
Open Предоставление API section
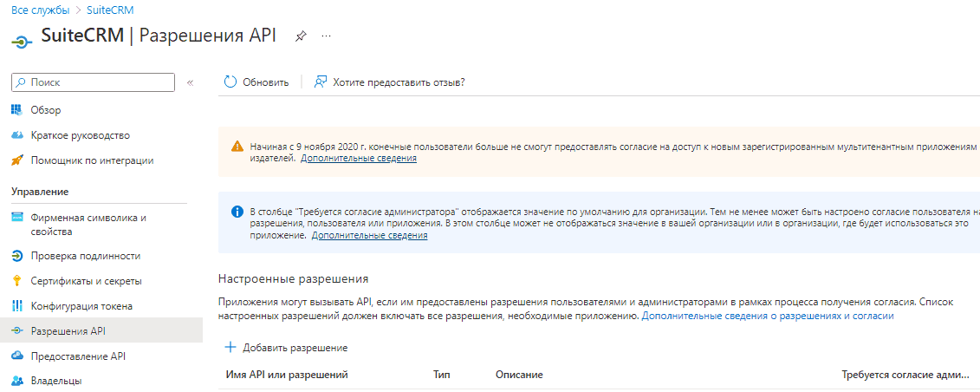click(x=78, y=356)
